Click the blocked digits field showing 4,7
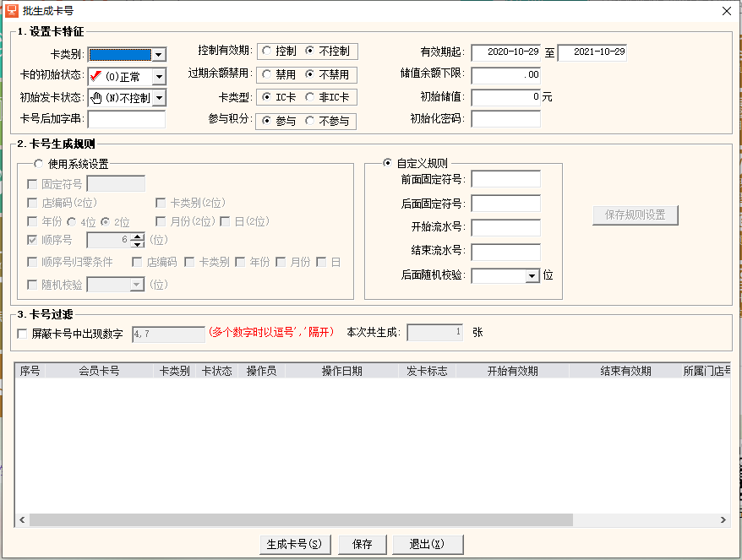Image resolution: width=742 pixels, height=560 pixels. pyautogui.click(x=168, y=334)
